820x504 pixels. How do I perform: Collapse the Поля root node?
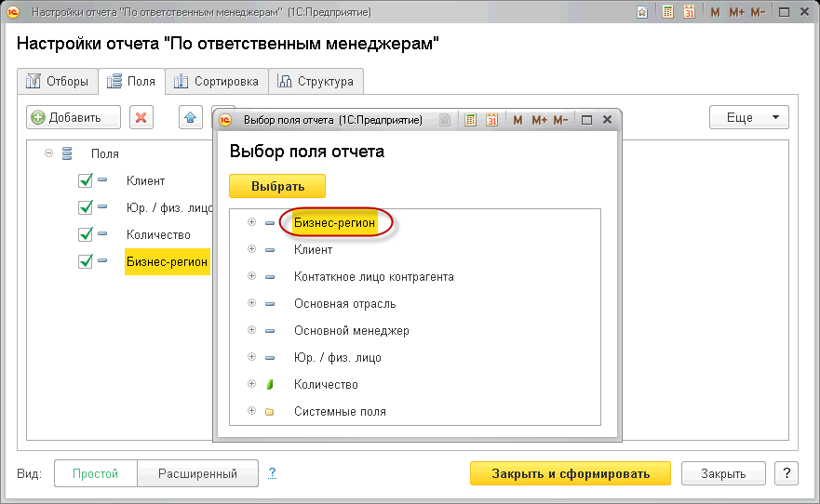[x=48, y=153]
